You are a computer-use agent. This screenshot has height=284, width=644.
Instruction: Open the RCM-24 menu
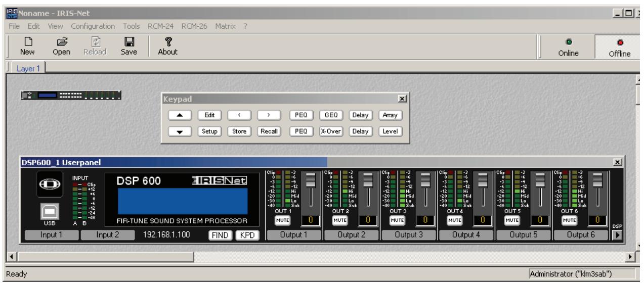coord(160,26)
